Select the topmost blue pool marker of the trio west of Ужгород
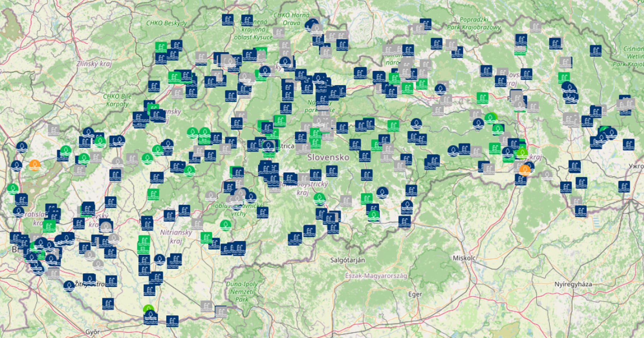The image size is (644, 338). [575, 166]
